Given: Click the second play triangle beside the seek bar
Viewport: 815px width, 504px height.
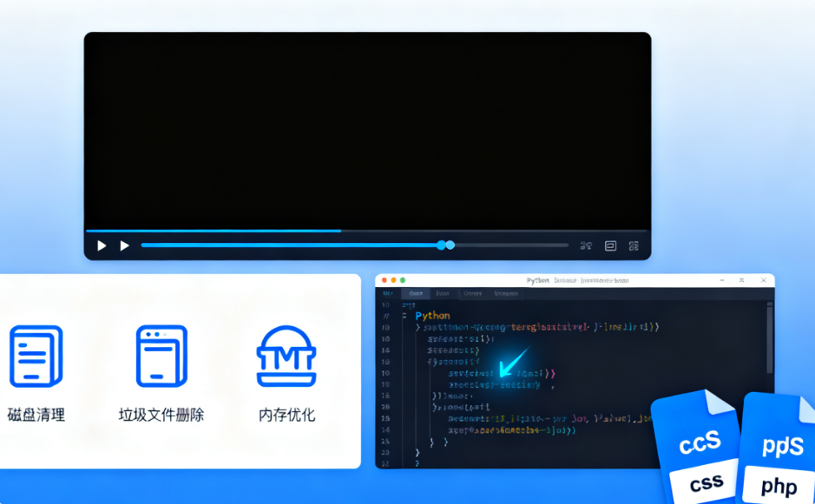Looking at the screenshot, I should tap(124, 245).
